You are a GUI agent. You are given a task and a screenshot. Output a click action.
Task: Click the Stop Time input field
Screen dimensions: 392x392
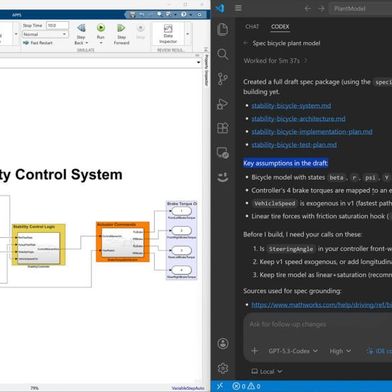[57, 25]
